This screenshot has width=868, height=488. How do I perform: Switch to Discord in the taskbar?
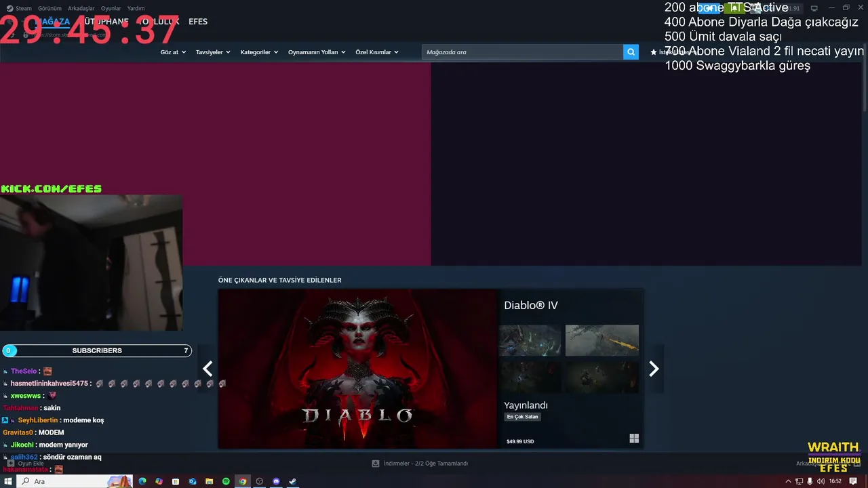click(276, 481)
